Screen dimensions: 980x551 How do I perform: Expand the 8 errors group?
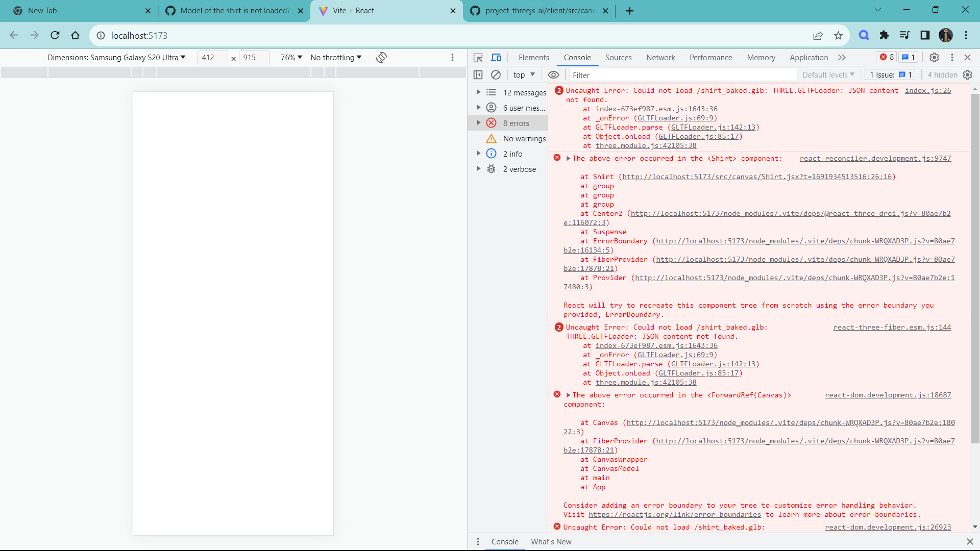tap(479, 123)
